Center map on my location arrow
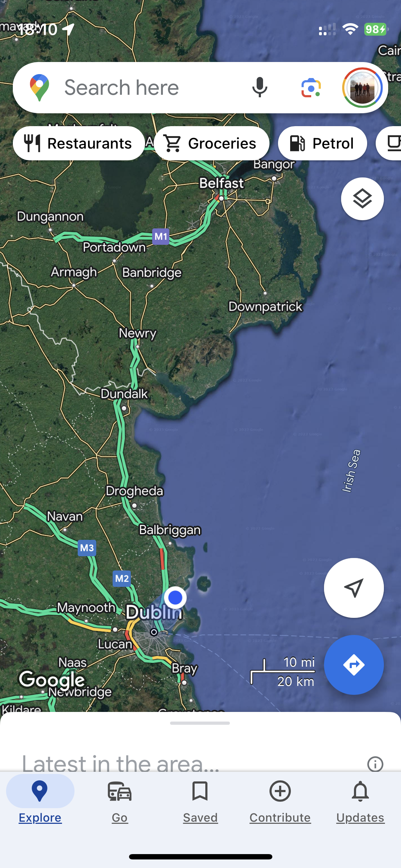 coord(354,588)
